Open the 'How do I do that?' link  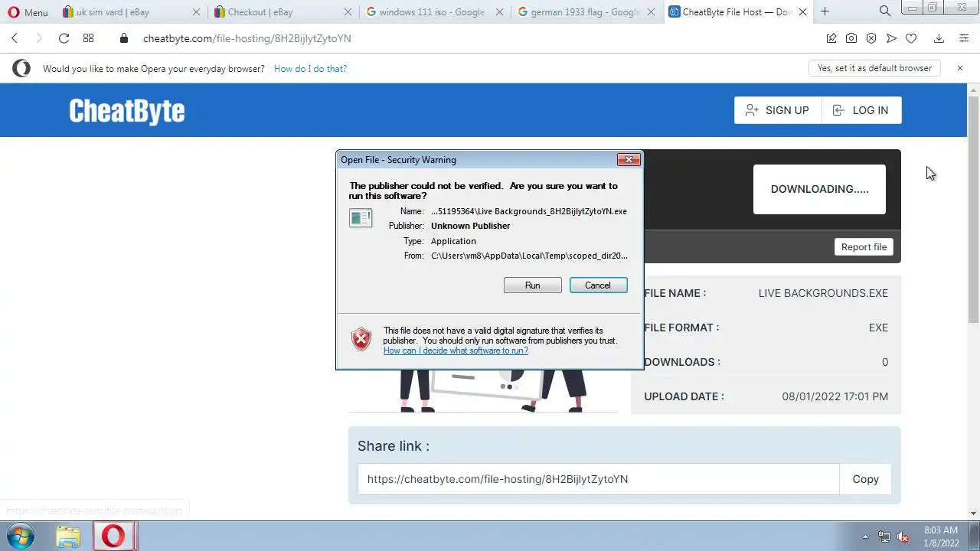[x=310, y=69]
